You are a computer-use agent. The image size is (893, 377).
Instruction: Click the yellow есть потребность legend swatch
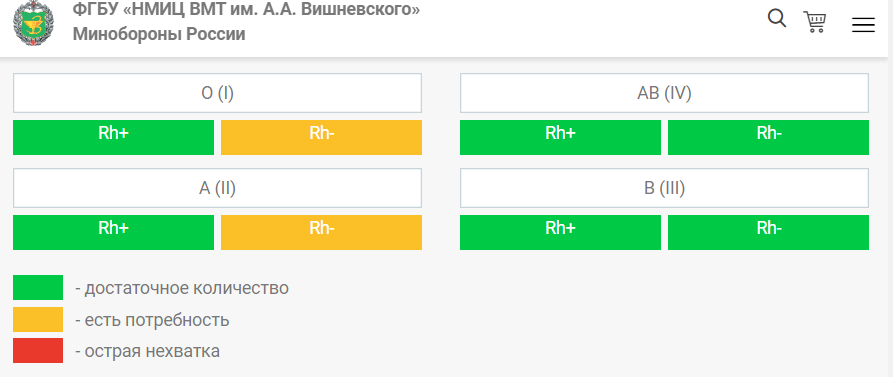tap(38, 319)
